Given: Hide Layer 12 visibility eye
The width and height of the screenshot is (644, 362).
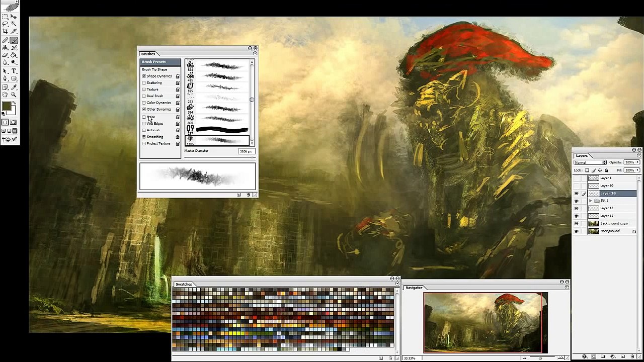Looking at the screenshot, I should point(576,208).
